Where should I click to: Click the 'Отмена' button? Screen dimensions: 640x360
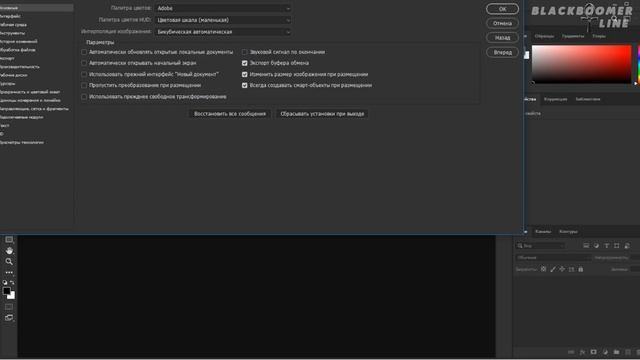click(x=502, y=23)
